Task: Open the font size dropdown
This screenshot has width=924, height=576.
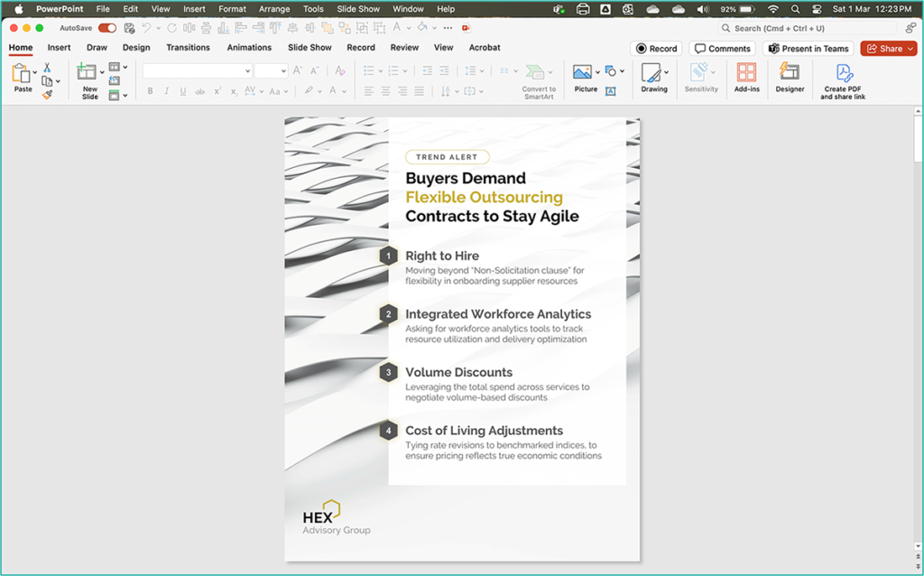Action: pyautogui.click(x=281, y=70)
